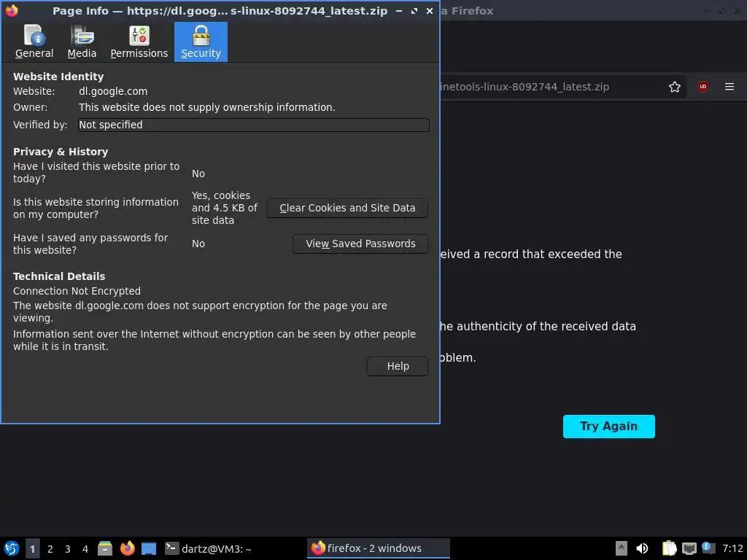This screenshot has height=560, width=747.
Task: Open the General tab in Page Info
Action: click(34, 42)
